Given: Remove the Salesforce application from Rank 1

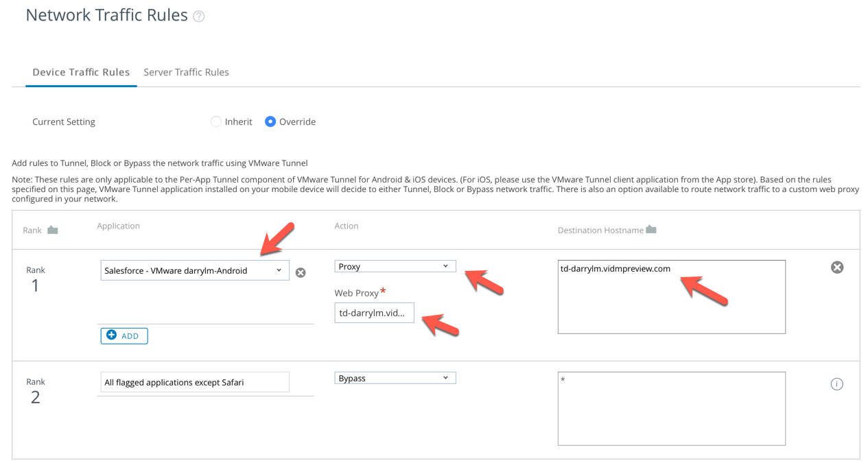Looking at the screenshot, I should [x=301, y=272].
